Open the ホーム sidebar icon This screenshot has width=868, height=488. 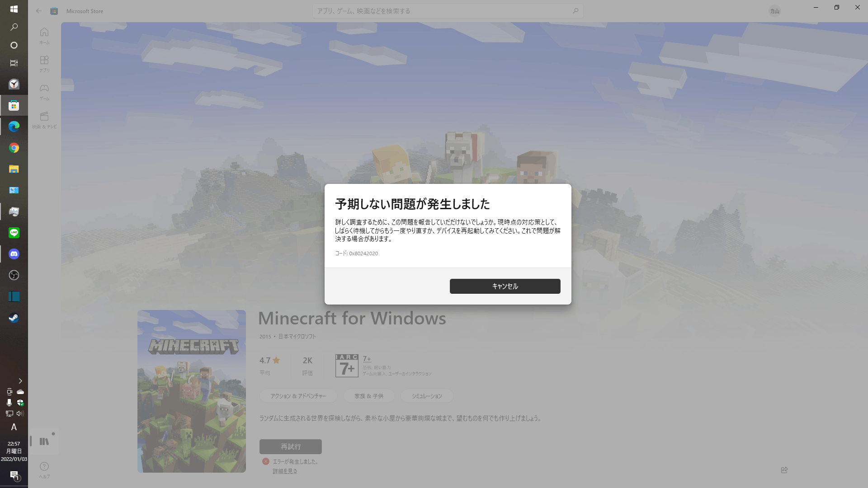(x=44, y=35)
